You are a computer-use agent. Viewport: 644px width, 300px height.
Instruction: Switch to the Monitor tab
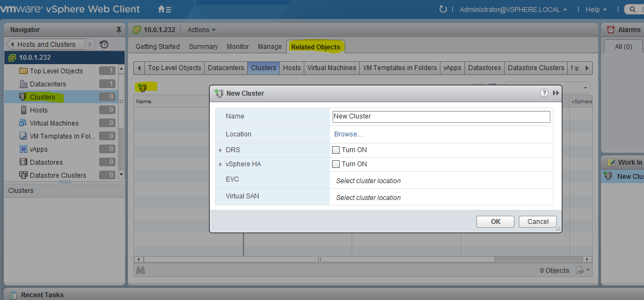[x=238, y=47]
